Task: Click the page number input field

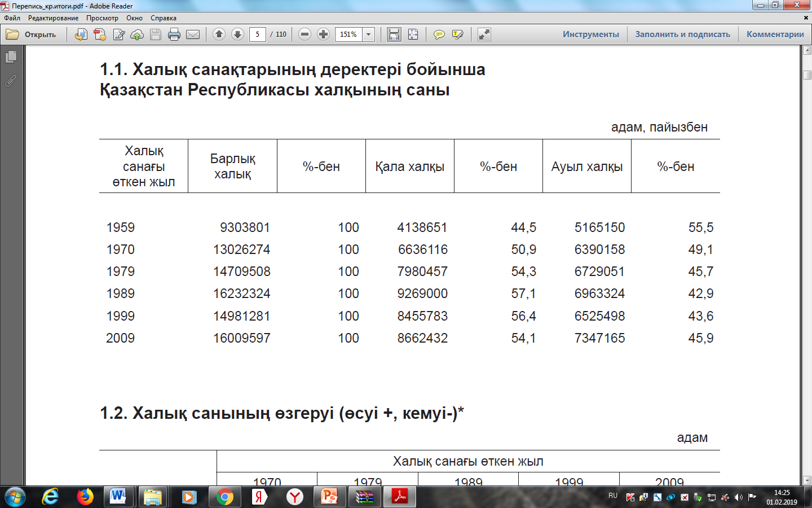Action: coord(258,34)
